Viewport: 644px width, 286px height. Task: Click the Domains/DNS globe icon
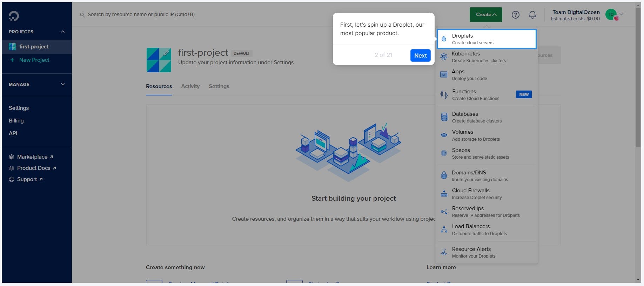click(444, 175)
